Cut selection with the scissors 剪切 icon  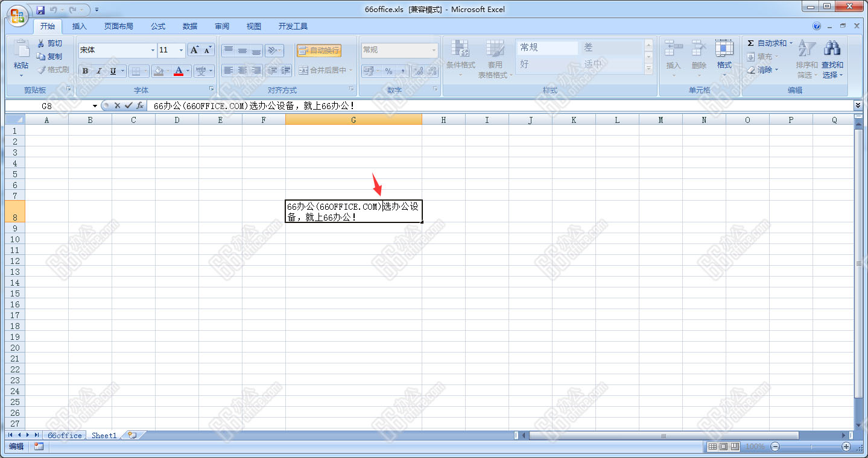pyautogui.click(x=40, y=43)
